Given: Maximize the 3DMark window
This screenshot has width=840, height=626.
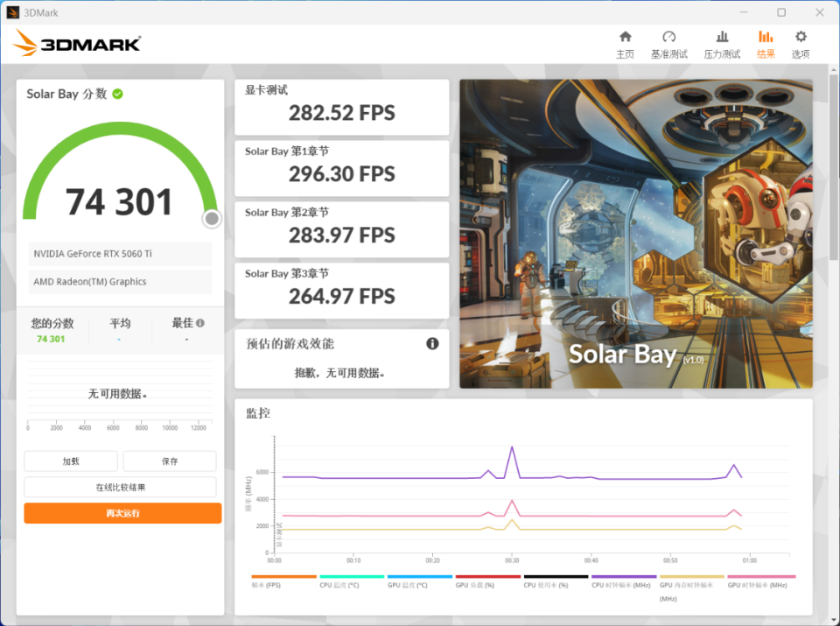Looking at the screenshot, I should 781,12.
